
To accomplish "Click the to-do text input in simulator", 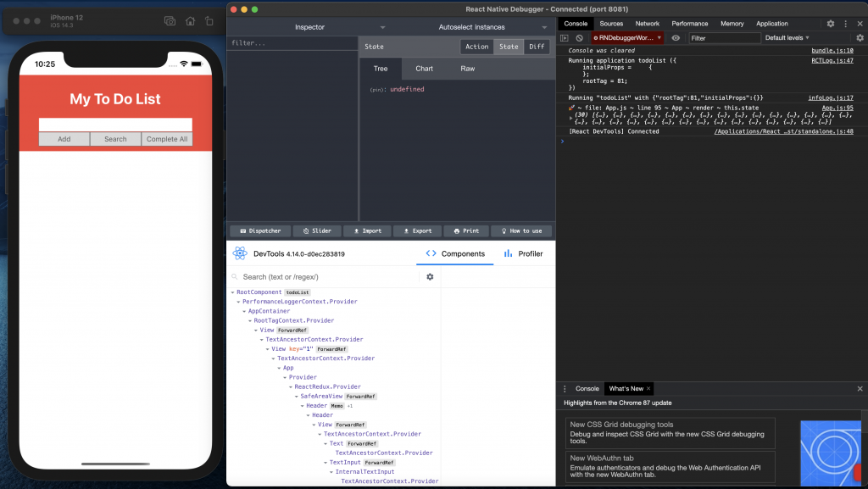I will pos(115,125).
